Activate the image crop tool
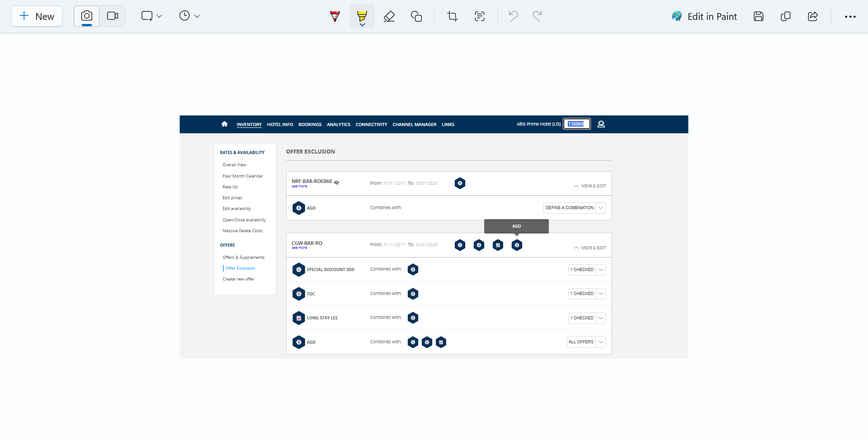The width and height of the screenshot is (868, 440). tap(453, 16)
